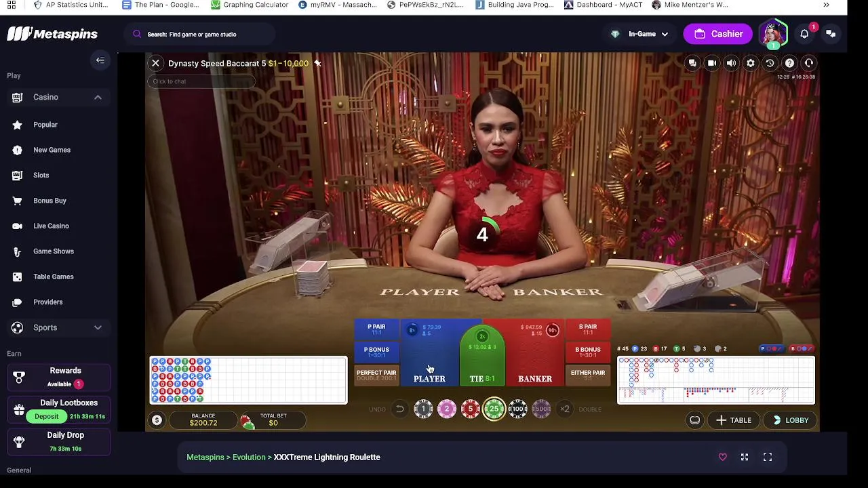Select the red 5 chip
This screenshot has width=868, height=488.
pyautogui.click(x=470, y=409)
